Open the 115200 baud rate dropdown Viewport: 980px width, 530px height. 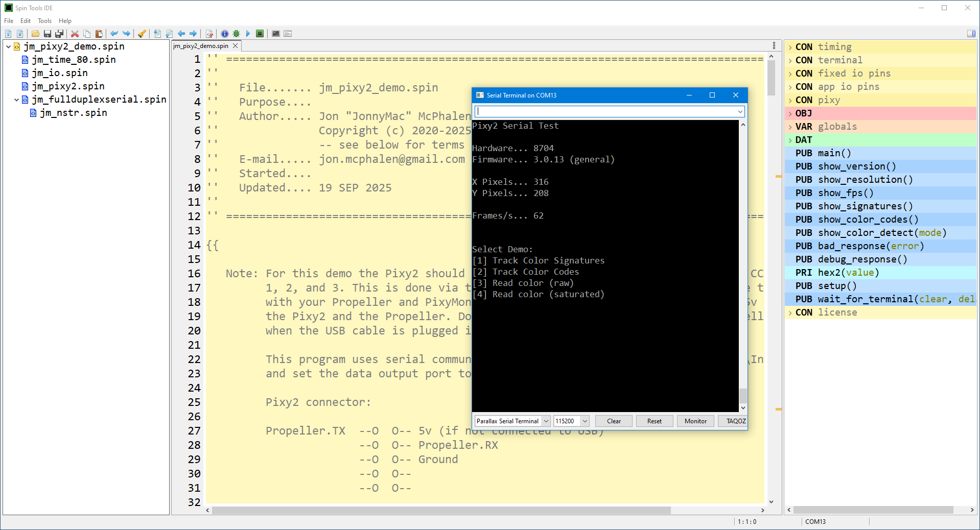tap(585, 421)
